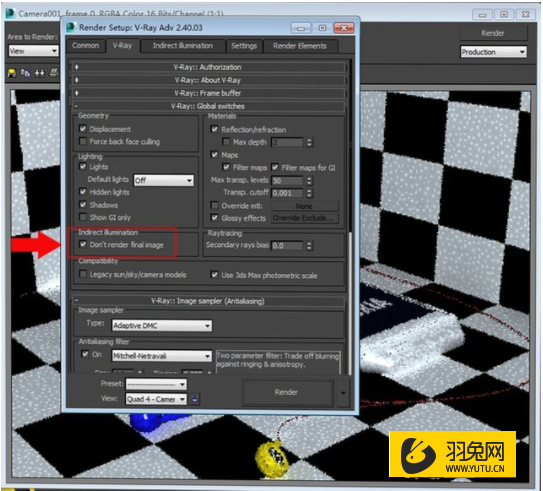Viewport: 543px width, 491px height.
Task: Click the Transp. cutoff value field
Action: click(287, 193)
